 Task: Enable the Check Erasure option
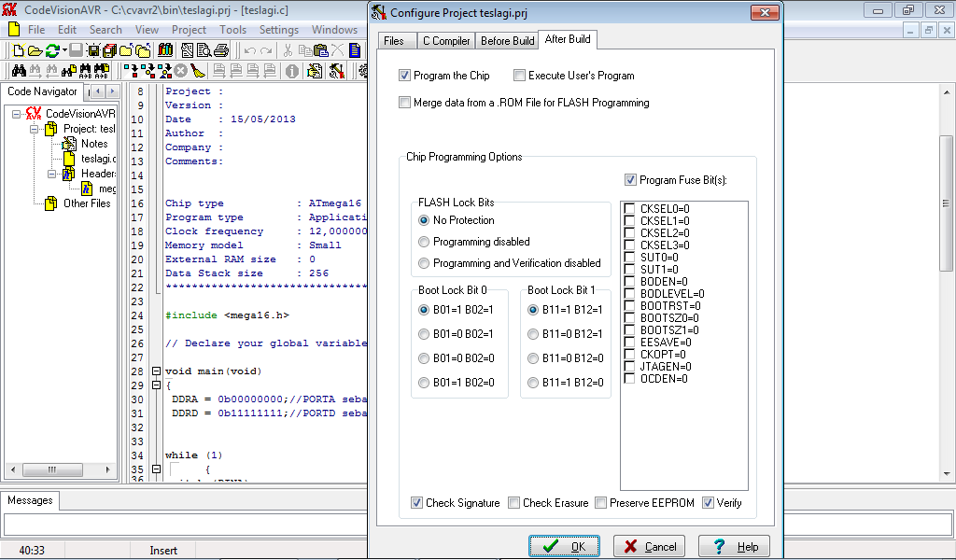(514, 503)
